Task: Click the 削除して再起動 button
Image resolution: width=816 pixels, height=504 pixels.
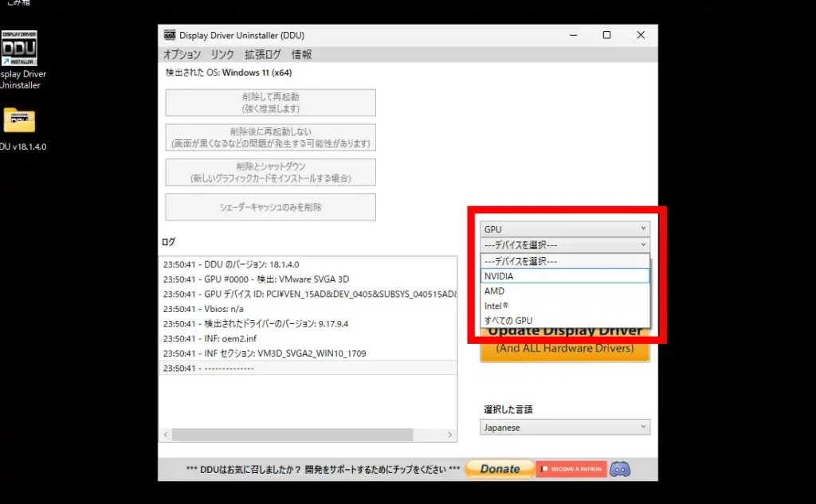Action: 270,102
